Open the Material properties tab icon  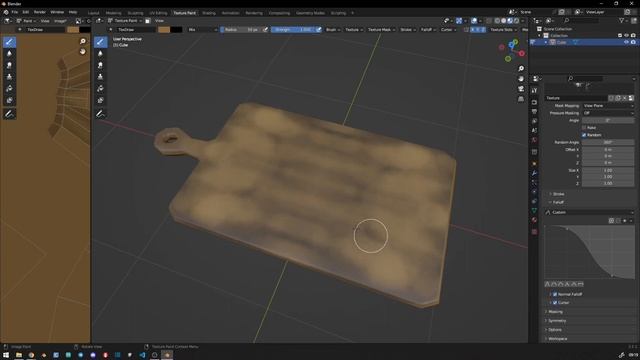tap(534, 220)
